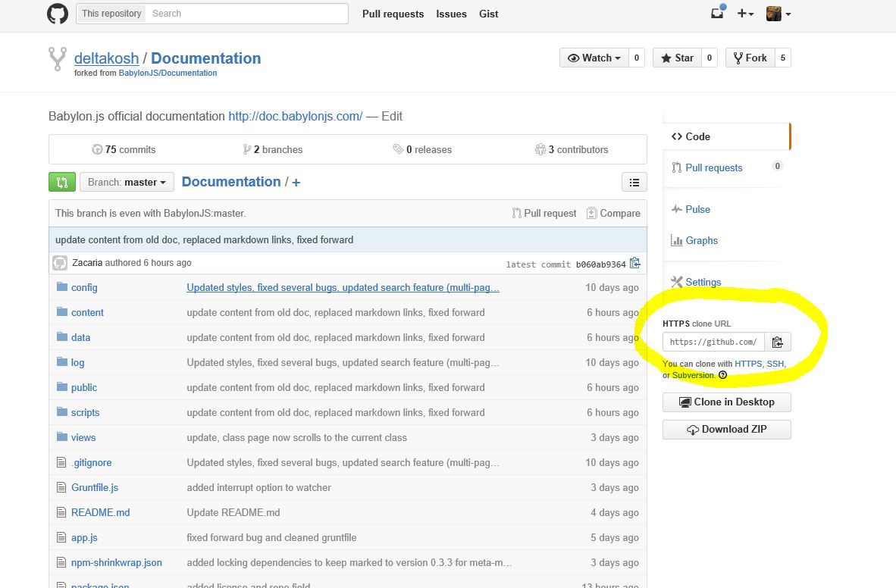Screen dimensions: 896x588
Task: Open GitHub home via Octocat logo
Action: tap(57, 14)
